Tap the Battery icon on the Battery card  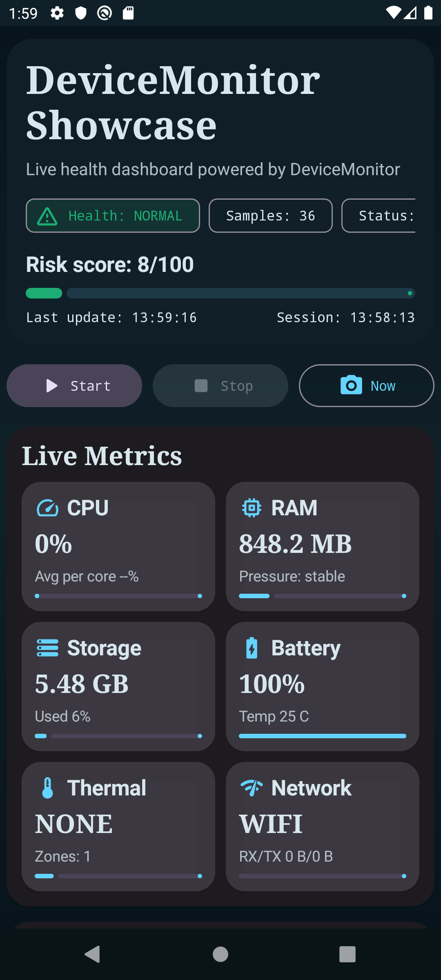[x=252, y=648]
